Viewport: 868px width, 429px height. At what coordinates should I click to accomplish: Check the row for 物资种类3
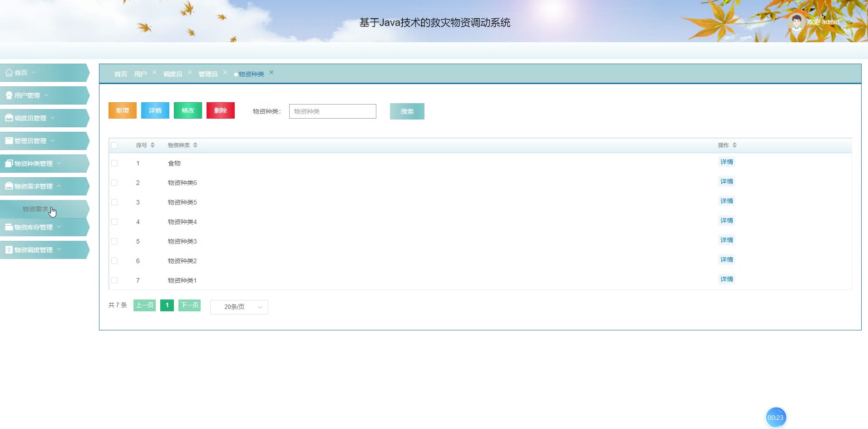(114, 241)
